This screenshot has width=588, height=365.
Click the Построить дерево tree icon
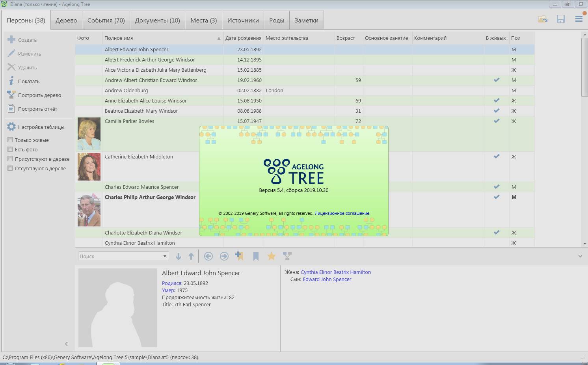coord(11,95)
